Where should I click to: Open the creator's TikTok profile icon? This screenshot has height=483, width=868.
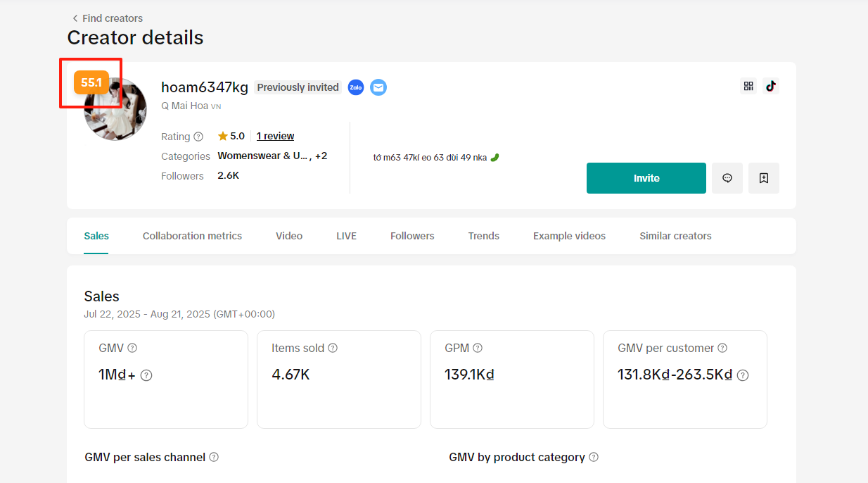pos(771,86)
